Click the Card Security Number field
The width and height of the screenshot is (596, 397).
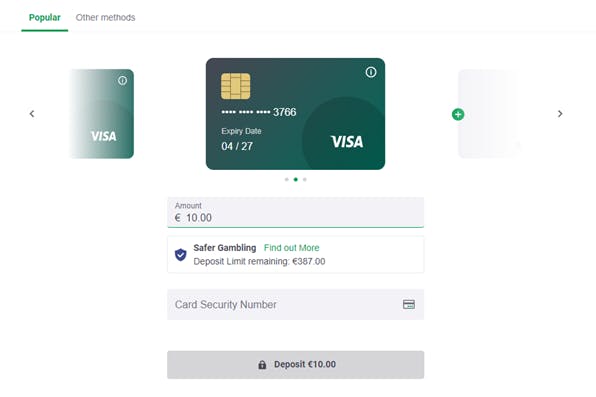pyautogui.click(x=296, y=304)
